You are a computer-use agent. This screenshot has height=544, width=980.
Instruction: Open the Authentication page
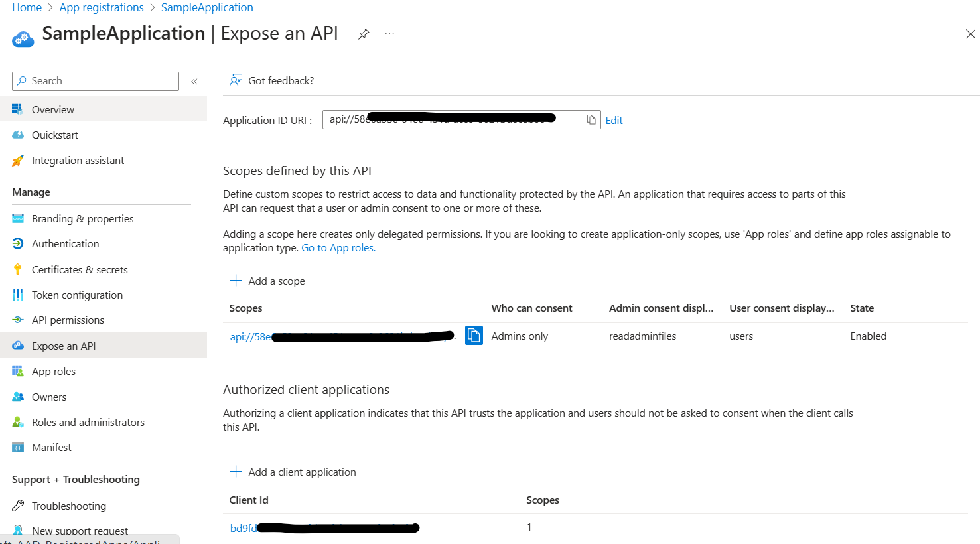click(x=66, y=244)
